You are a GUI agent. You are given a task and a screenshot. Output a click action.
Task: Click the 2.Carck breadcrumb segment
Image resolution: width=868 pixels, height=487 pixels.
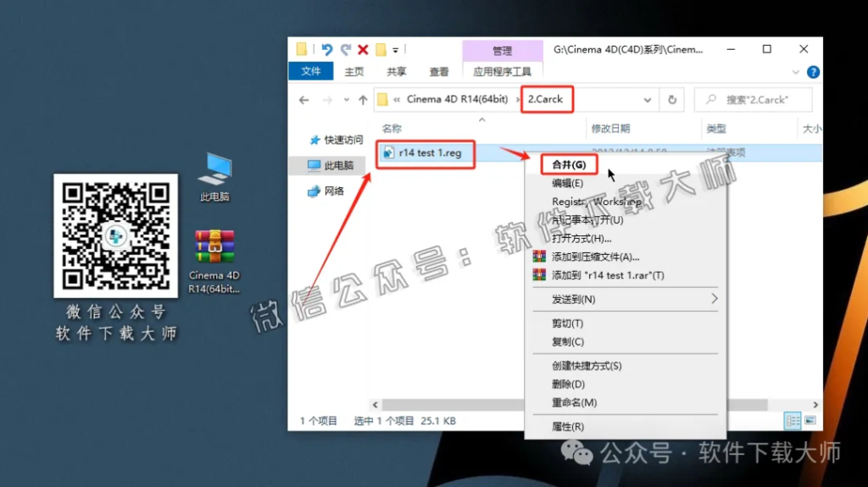click(545, 100)
